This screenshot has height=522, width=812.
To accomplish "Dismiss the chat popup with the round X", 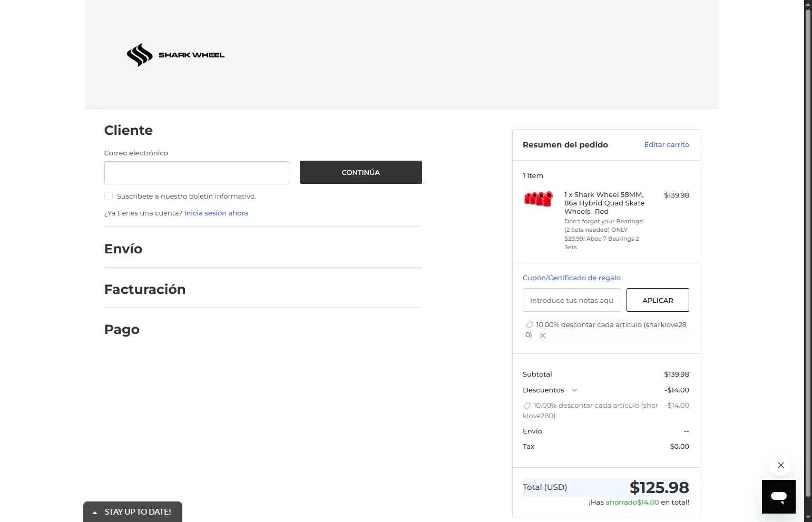I will click(x=781, y=465).
